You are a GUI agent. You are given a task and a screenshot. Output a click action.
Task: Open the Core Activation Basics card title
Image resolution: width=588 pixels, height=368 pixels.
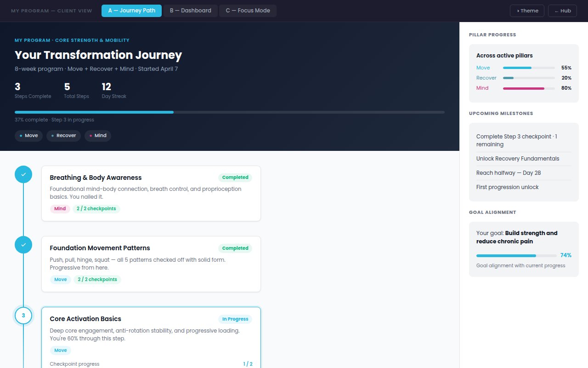click(85, 319)
